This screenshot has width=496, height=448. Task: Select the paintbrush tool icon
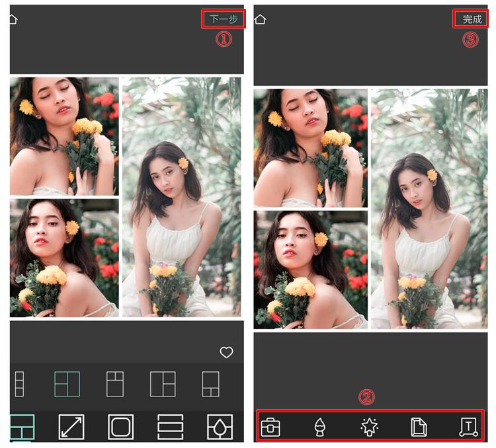coord(319,428)
